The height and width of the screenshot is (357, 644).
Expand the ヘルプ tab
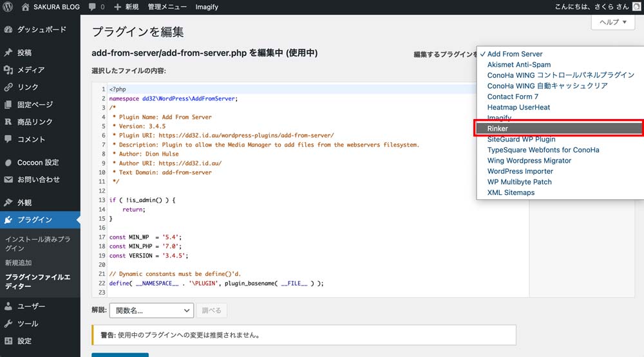click(x=613, y=22)
